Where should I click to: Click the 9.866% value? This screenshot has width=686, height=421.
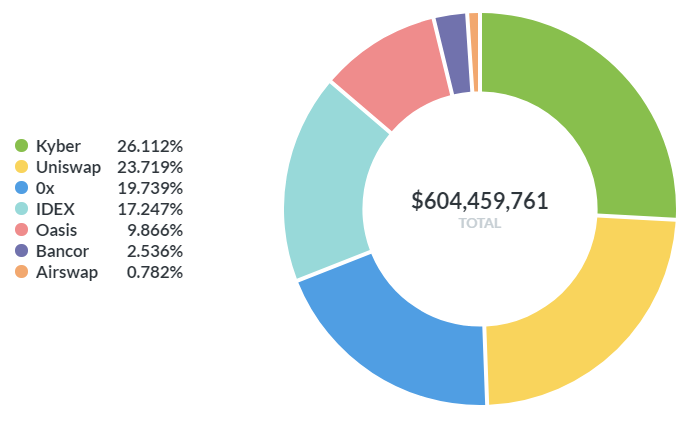point(155,230)
